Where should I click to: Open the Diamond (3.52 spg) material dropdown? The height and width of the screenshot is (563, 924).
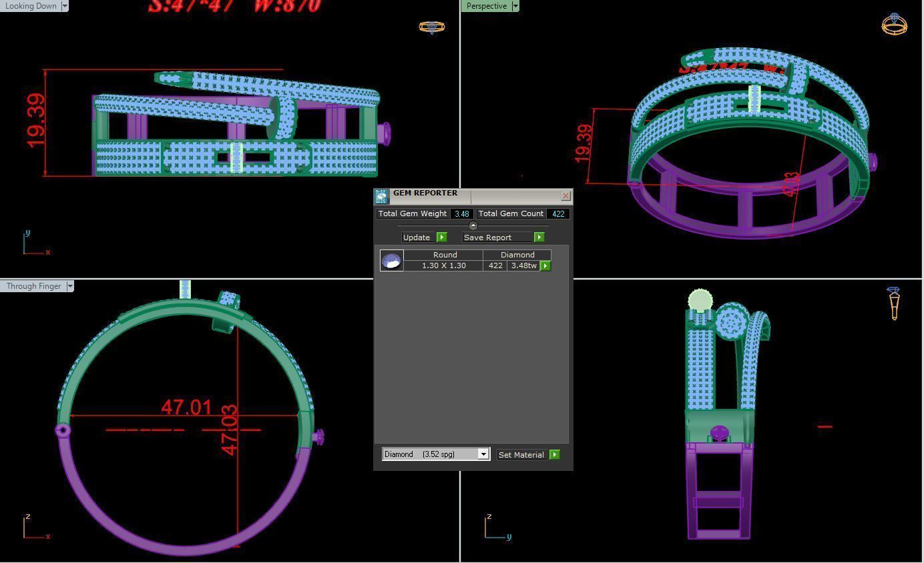pyautogui.click(x=483, y=454)
